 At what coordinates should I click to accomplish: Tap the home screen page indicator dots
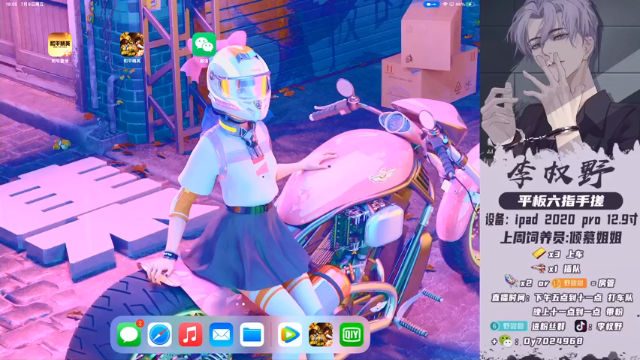pyautogui.click(x=240, y=304)
